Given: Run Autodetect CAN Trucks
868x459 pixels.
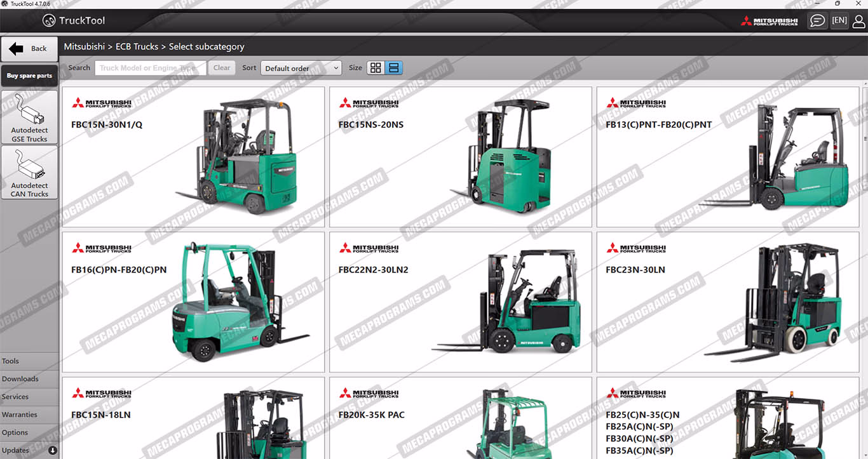Looking at the screenshot, I should point(29,173).
